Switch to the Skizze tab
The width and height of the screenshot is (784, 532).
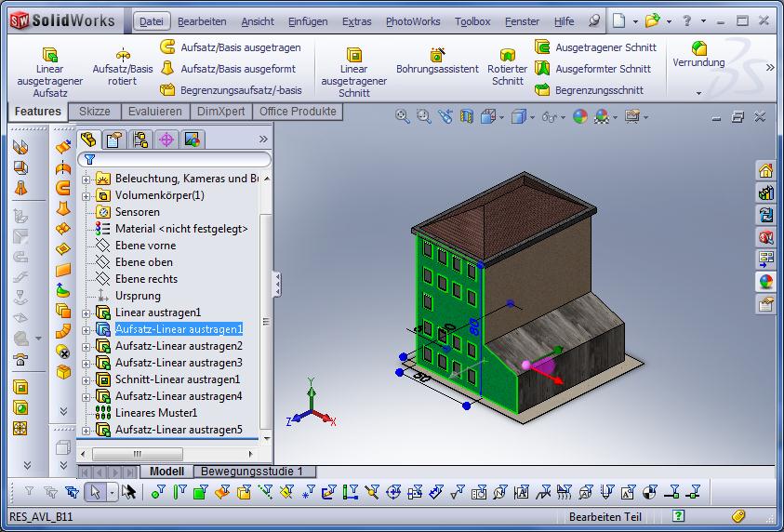94,112
